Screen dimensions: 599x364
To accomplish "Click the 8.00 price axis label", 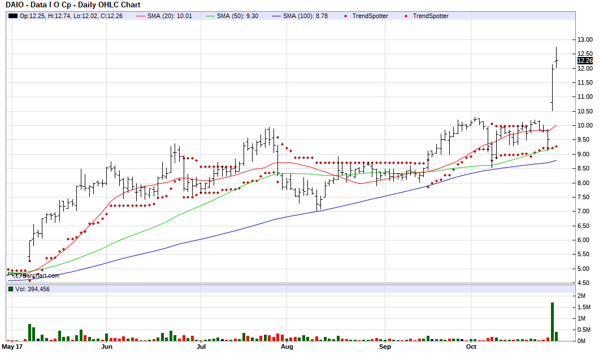I will [585, 183].
